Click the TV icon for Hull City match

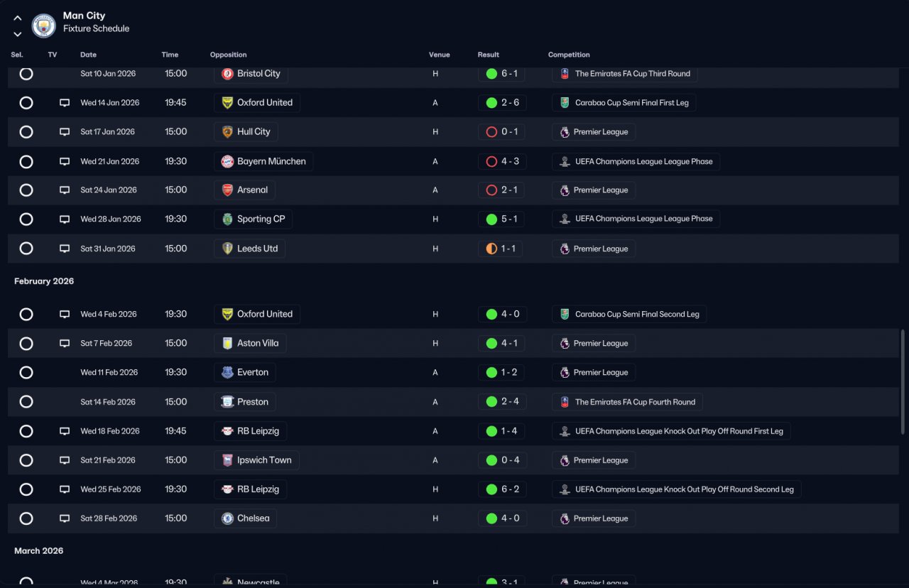(65, 132)
